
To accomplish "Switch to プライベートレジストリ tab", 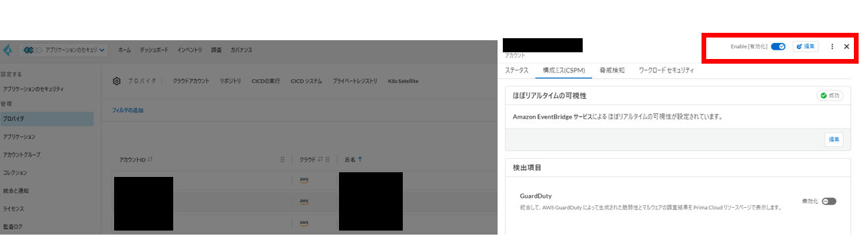I will click(x=355, y=81).
